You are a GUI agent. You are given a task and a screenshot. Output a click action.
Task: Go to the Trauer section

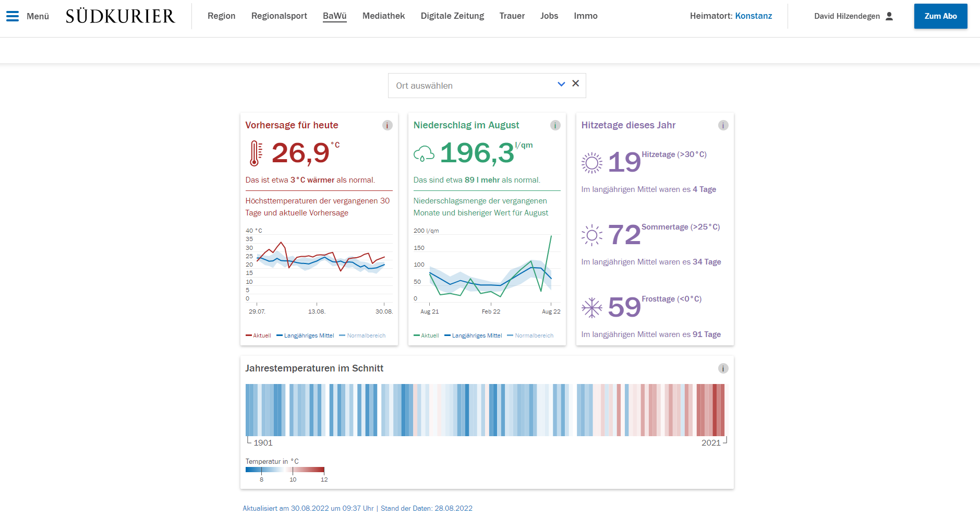(512, 16)
